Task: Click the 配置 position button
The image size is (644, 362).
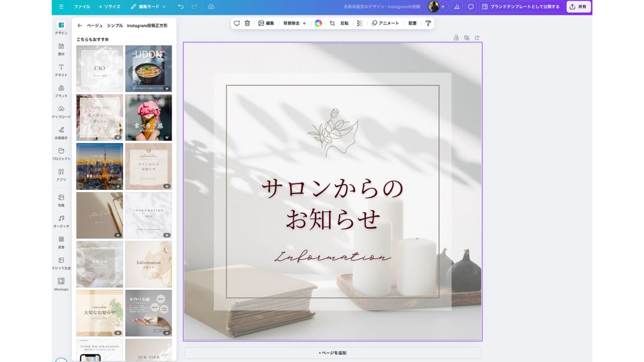Action: click(x=413, y=23)
